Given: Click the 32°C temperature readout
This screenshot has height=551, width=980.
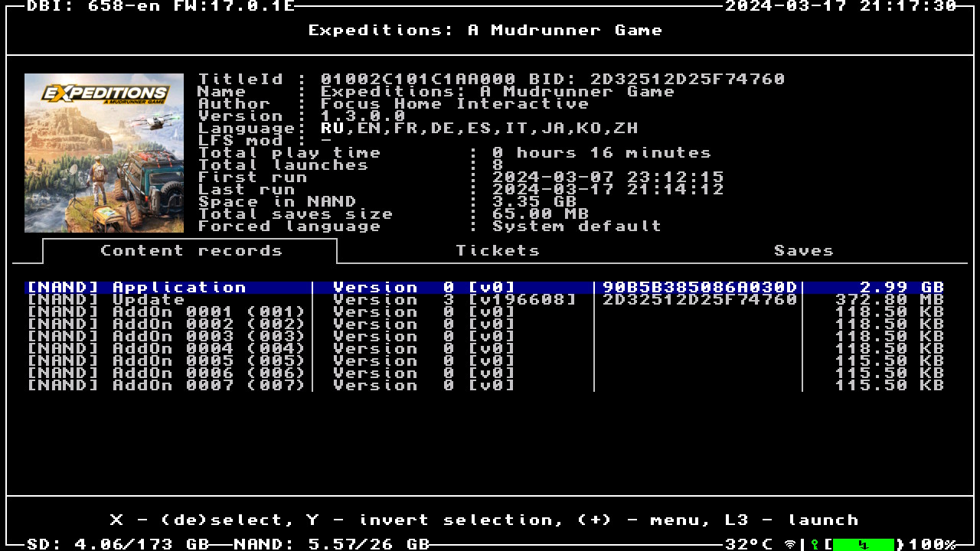Looking at the screenshot, I should click(x=749, y=544).
